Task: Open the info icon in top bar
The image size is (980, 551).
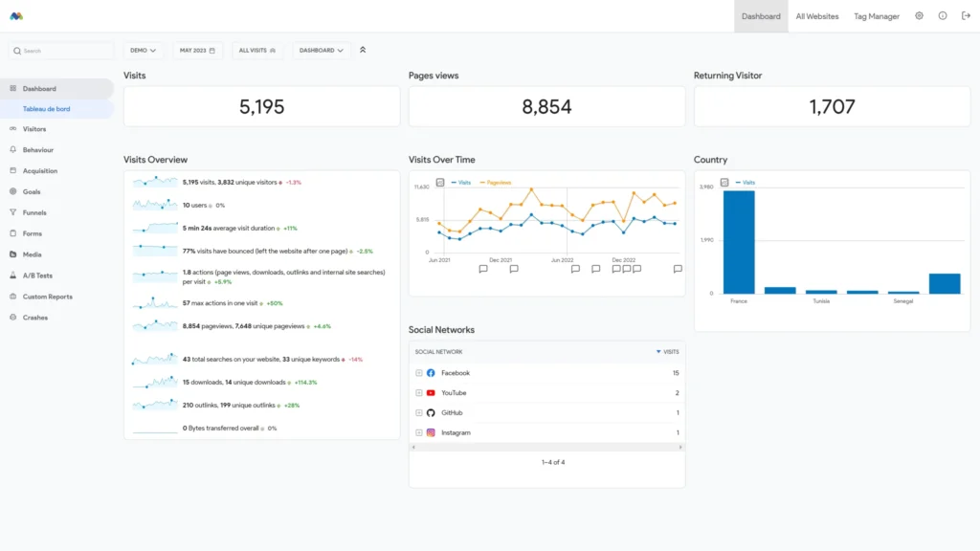Action: [x=942, y=16]
